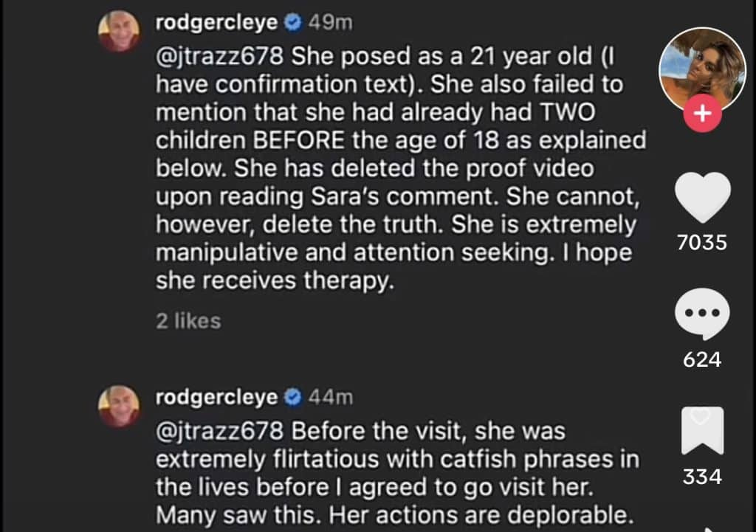Open rodgercleye username on 49m comment

pyautogui.click(x=216, y=23)
